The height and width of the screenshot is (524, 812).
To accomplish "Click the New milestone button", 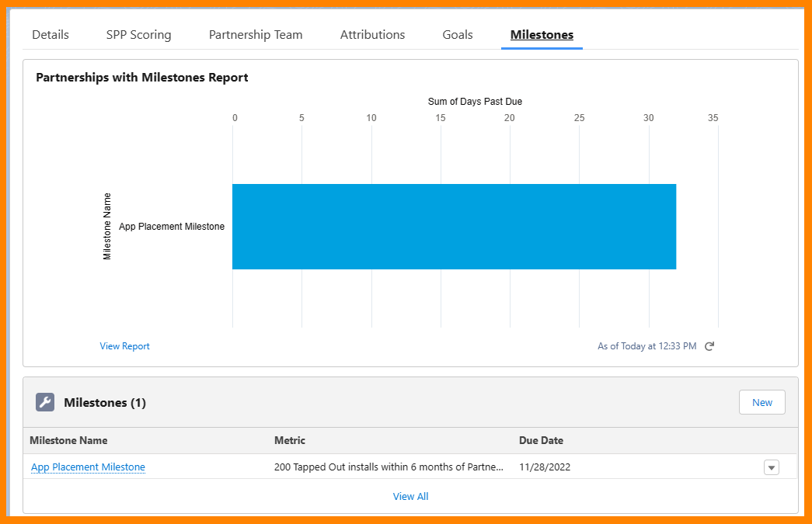I will coord(761,402).
